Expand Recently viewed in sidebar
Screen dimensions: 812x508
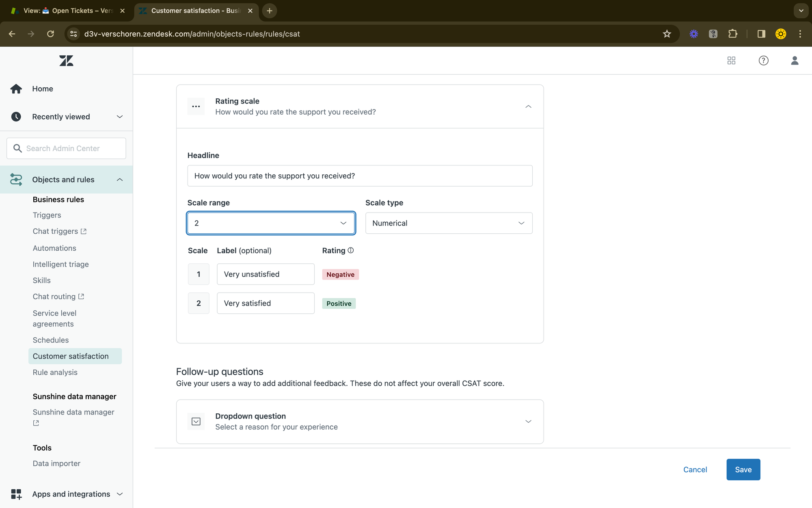point(120,117)
